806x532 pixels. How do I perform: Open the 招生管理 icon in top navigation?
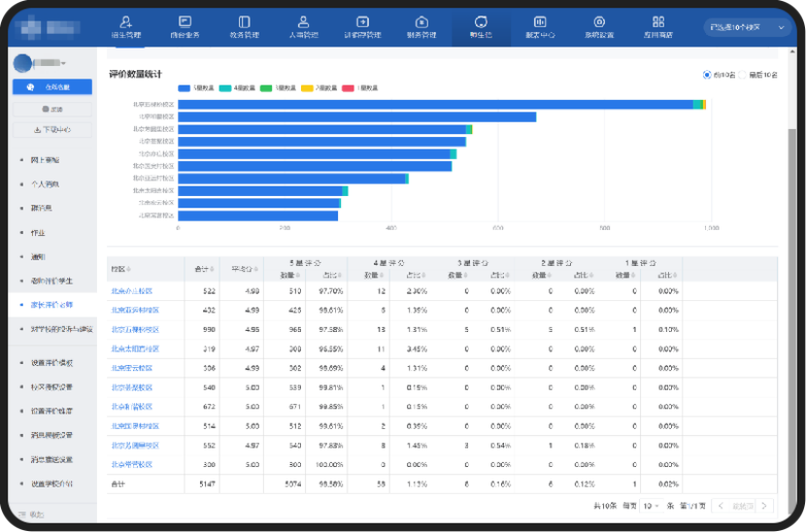[x=125, y=25]
